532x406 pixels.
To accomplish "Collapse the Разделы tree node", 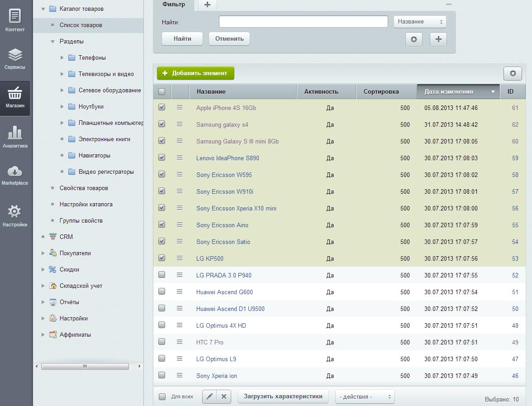I will tap(52, 42).
